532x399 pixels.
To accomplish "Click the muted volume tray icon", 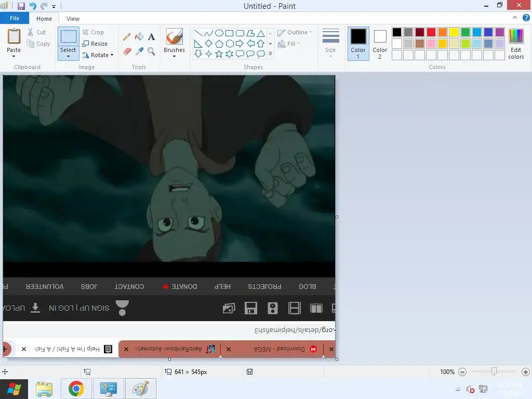I will [470, 389].
